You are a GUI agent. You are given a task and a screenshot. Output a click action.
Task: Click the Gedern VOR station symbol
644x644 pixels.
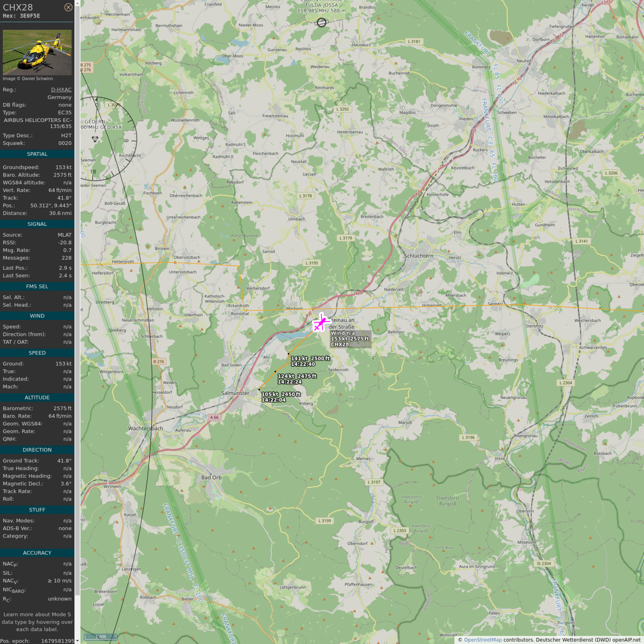tap(95, 139)
